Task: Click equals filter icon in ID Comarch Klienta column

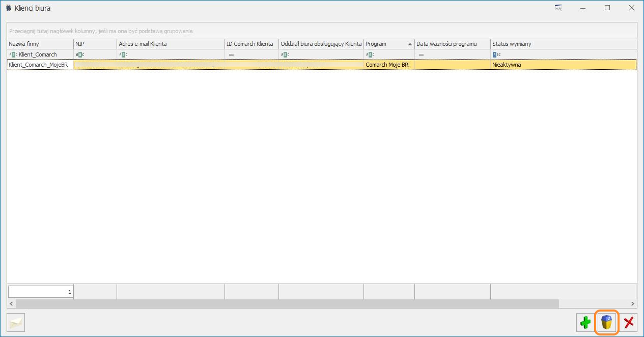Action: 231,54
